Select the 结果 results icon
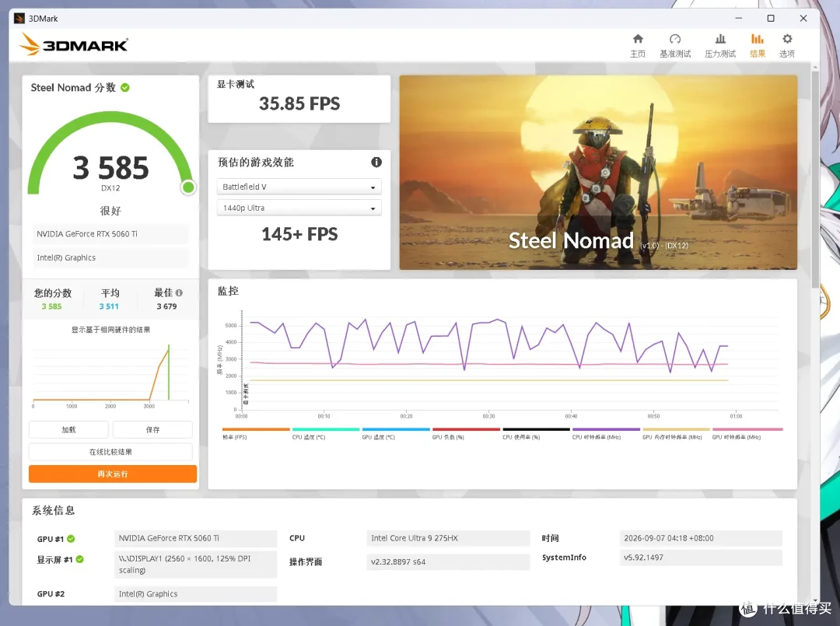The width and height of the screenshot is (840, 626). coord(757,39)
